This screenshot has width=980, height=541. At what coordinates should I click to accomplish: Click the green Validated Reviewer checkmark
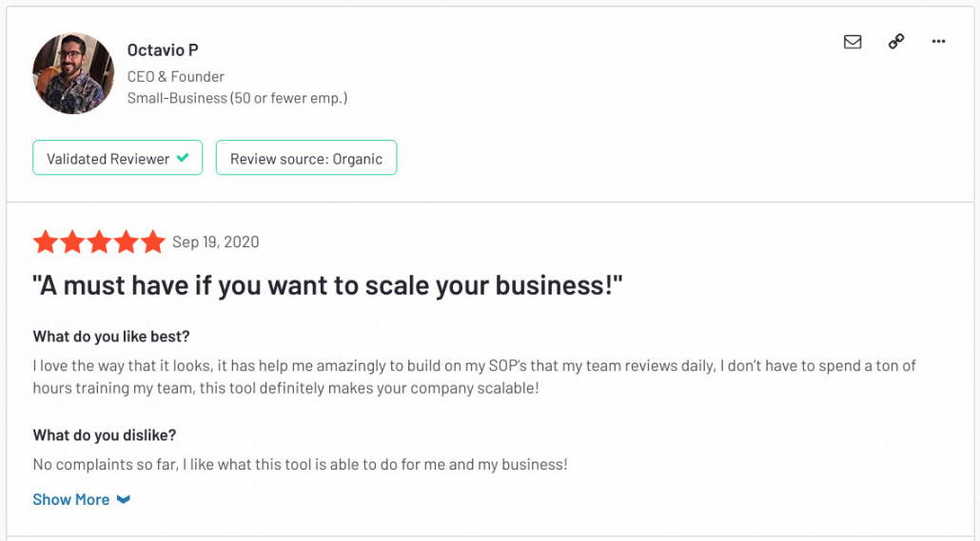pyautogui.click(x=183, y=158)
